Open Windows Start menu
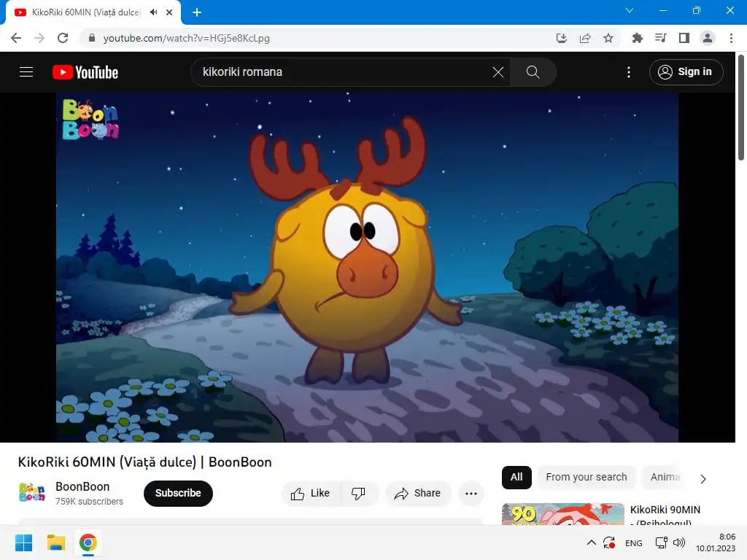 click(24, 542)
